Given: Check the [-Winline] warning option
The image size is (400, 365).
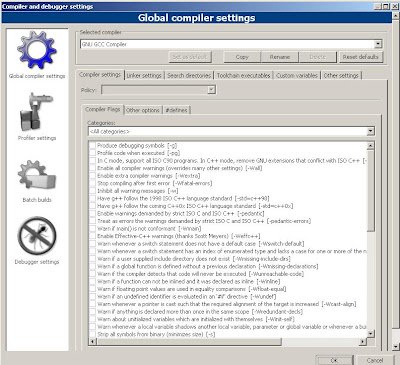Looking at the screenshot, I should click(92, 281).
